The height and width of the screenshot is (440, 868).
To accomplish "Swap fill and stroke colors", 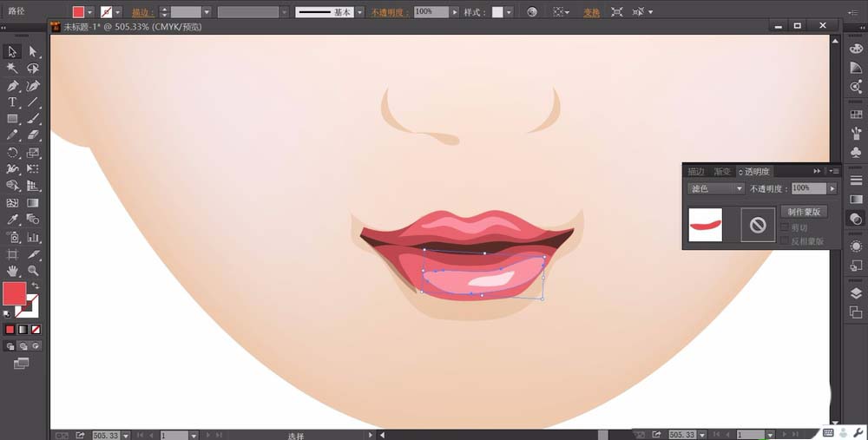I will point(36,286).
